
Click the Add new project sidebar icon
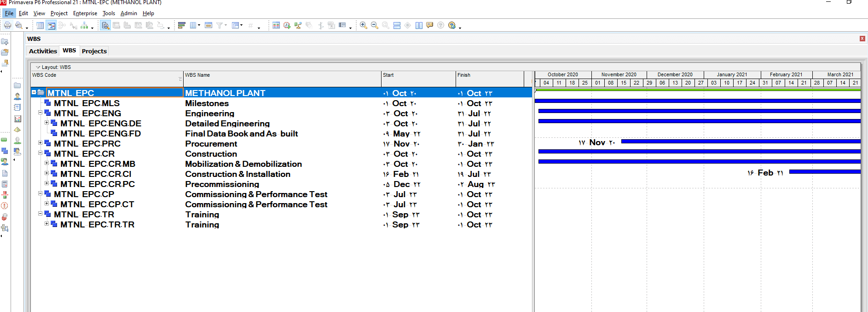5,42
